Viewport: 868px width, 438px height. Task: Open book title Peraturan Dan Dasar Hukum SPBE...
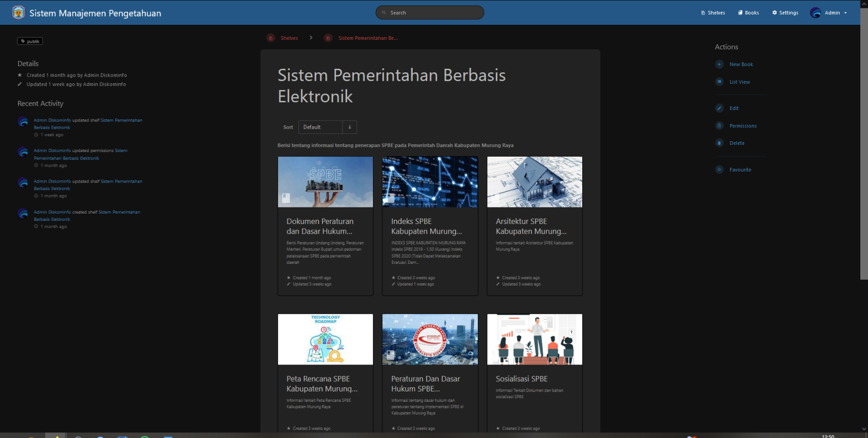click(x=426, y=384)
